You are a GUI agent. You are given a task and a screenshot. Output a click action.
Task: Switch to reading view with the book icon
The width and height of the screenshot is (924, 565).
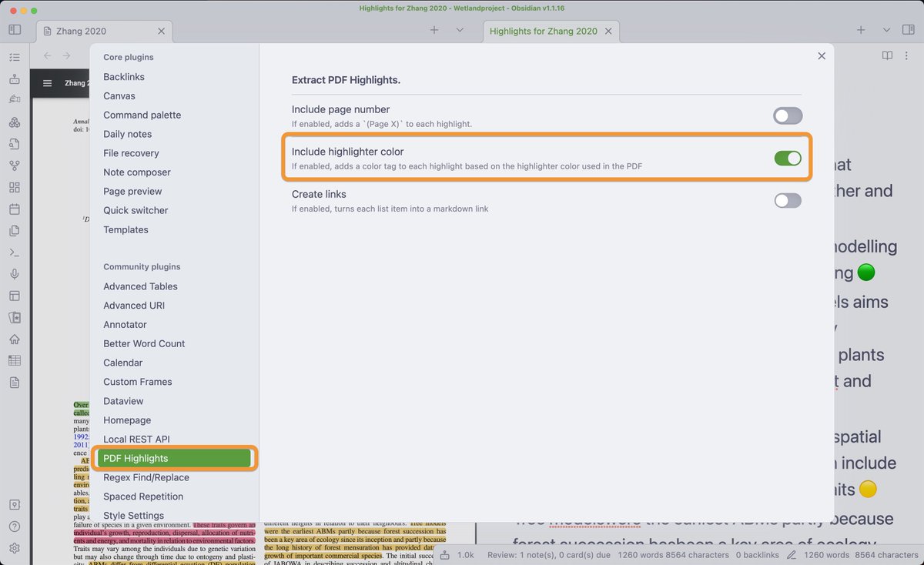887,55
